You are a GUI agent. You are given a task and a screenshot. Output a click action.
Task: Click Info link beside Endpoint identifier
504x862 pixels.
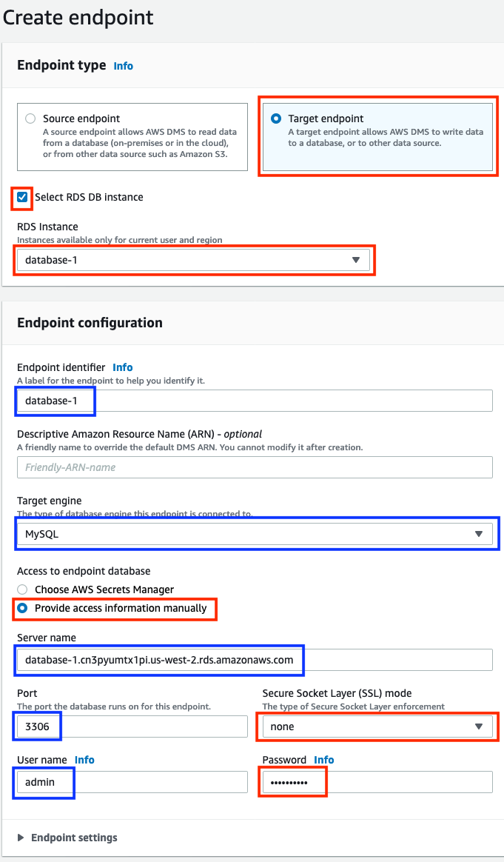[x=123, y=367]
